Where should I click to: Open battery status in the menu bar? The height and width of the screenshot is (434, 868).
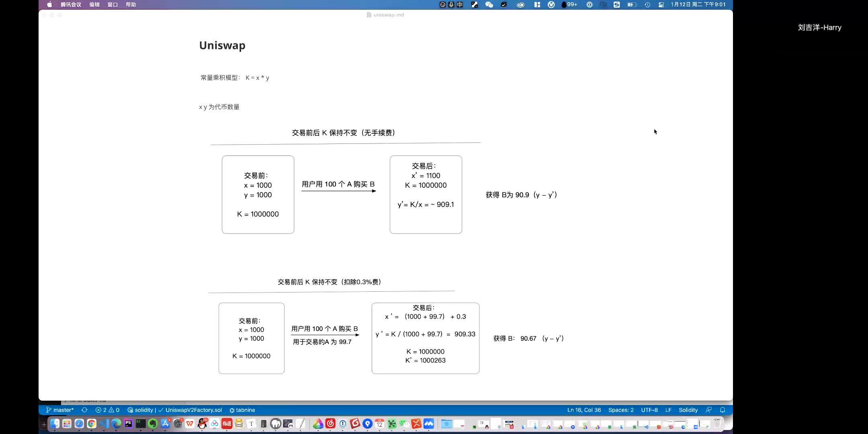point(632,5)
